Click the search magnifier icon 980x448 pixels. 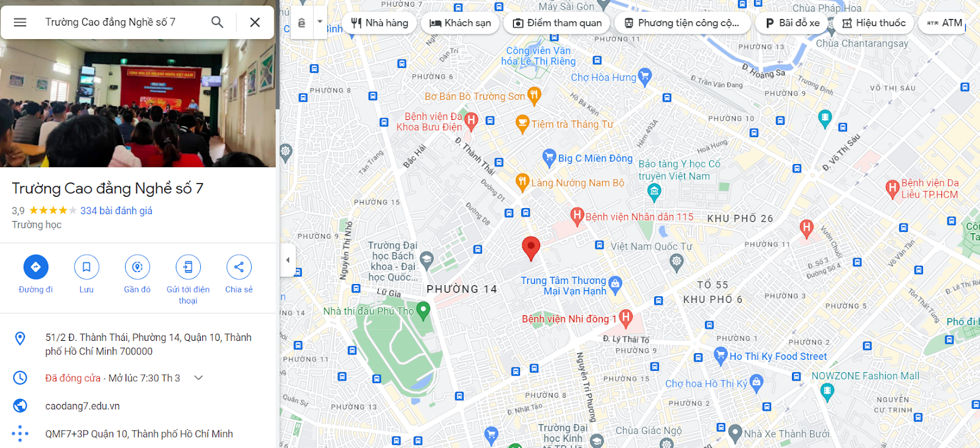point(217,22)
